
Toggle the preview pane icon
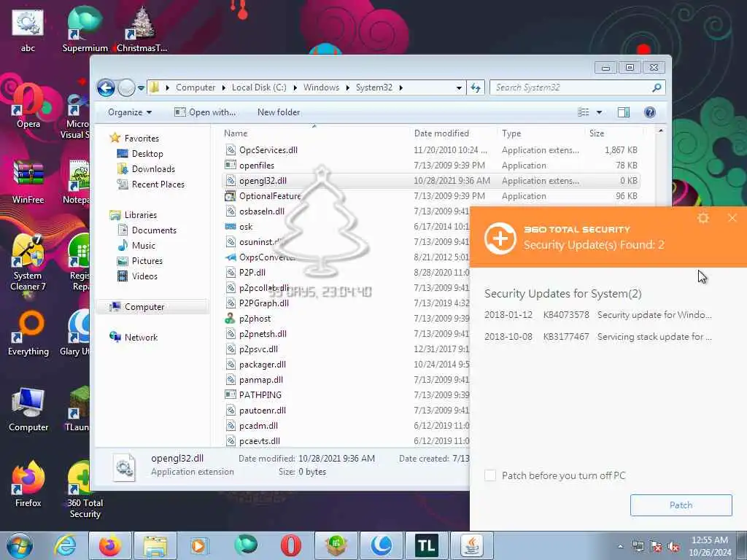[624, 112]
